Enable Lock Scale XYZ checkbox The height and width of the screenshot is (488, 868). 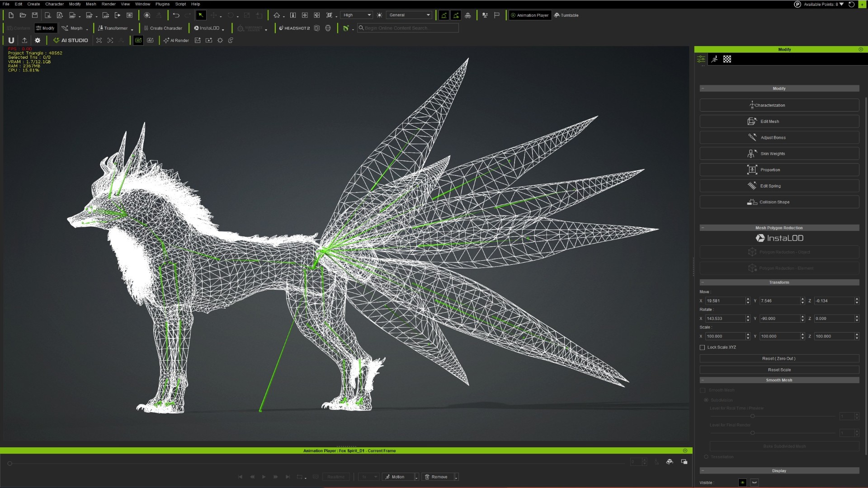point(702,347)
